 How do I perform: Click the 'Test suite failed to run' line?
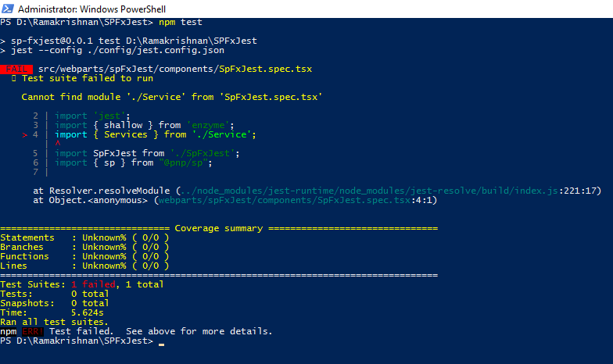88,78
